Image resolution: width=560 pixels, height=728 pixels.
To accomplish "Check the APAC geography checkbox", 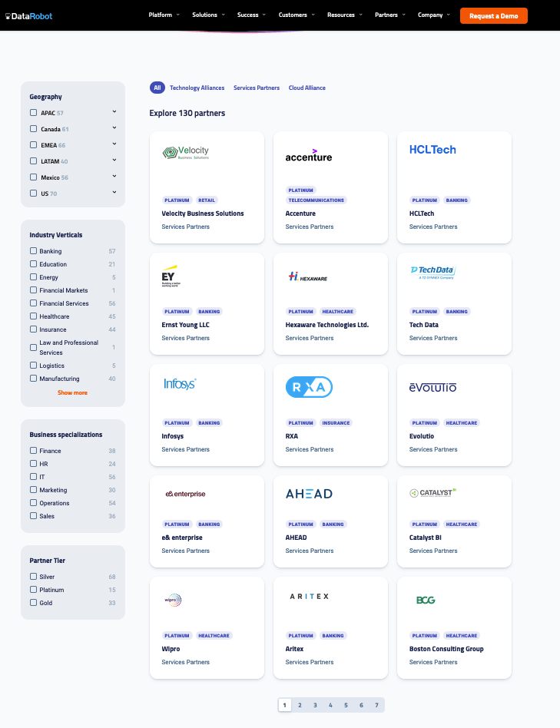I will pos(34,112).
